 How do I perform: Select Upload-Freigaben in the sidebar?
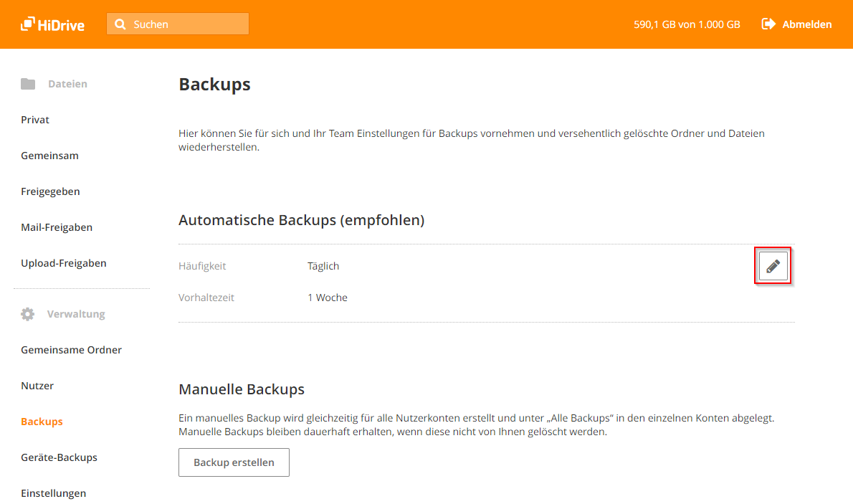[x=64, y=263]
